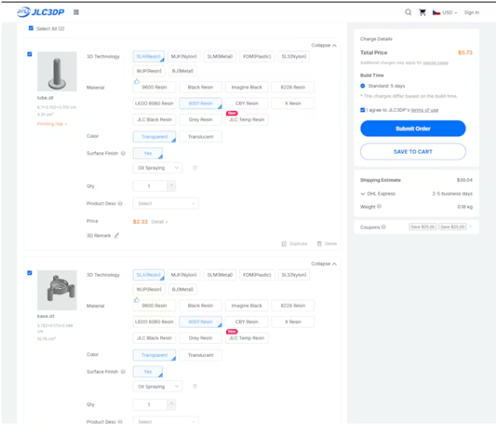Click trash icon beside first Oil Spraying dropdown
This screenshot has width=504, height=434.
tap(194, 168)
